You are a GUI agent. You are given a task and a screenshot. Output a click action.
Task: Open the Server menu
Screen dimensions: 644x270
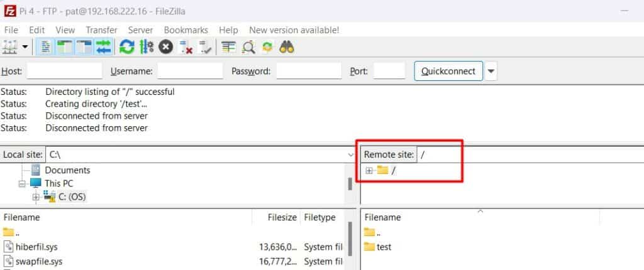tap(140, 30)
